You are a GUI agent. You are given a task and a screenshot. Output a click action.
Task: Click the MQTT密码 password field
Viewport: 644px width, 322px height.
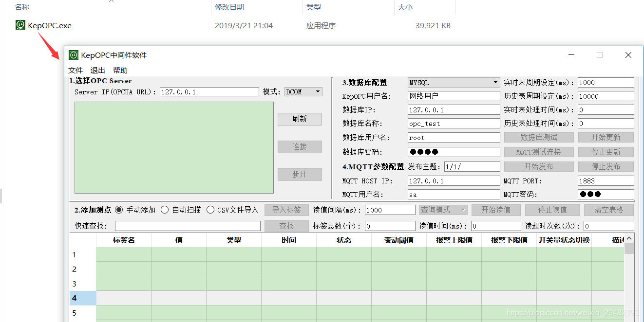(606, 194)
